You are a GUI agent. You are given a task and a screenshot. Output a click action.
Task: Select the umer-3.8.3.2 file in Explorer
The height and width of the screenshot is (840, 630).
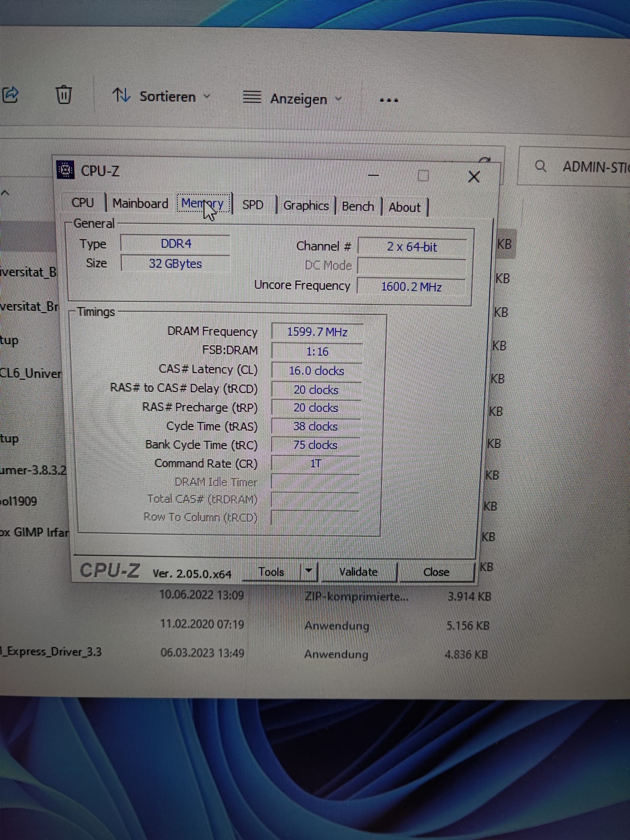[33, 470]
